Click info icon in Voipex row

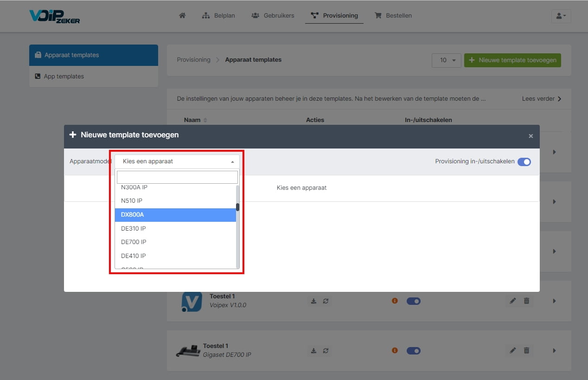click(395, 301)
